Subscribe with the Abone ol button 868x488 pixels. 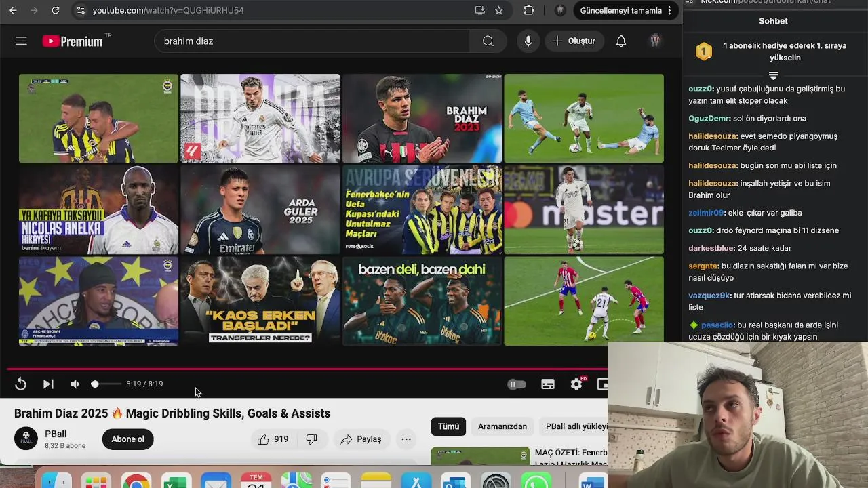[x=127, y=439]
